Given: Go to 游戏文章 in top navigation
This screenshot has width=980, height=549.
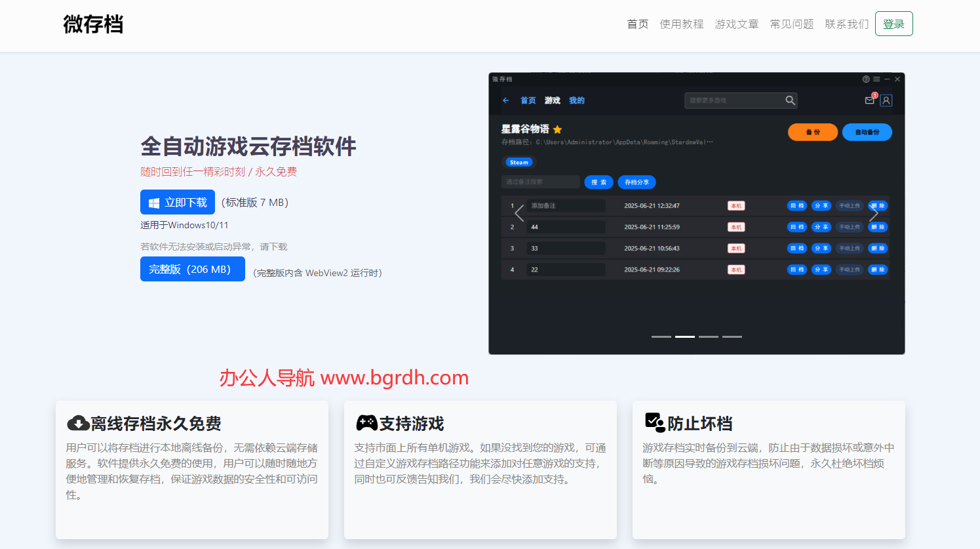Looking at the screenshot, I should point(737,24).
